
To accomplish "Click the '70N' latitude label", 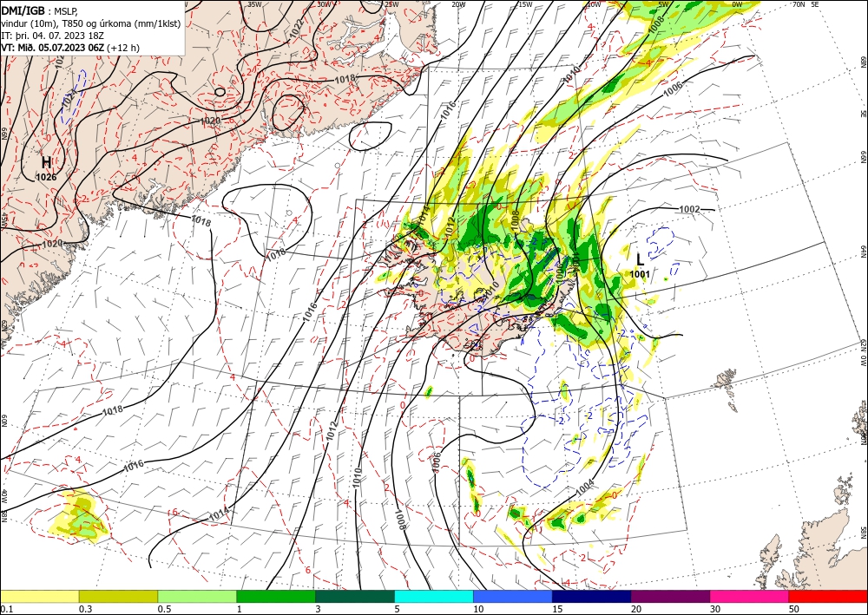I will point(799,4).
